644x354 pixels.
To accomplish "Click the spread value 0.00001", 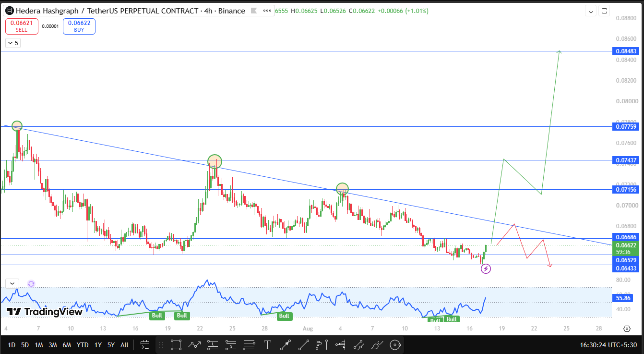I will coord(50,26).
